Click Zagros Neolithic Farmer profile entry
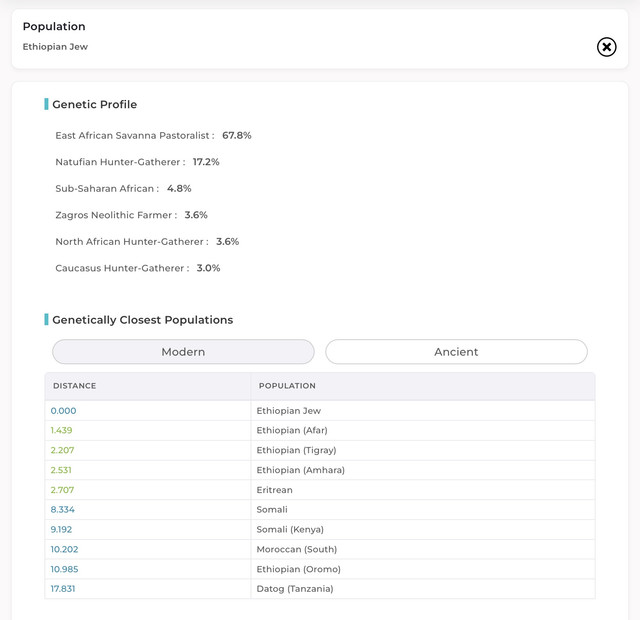Image resolution: width=640 pixels, height=620 pixels. tap(131, 215)
